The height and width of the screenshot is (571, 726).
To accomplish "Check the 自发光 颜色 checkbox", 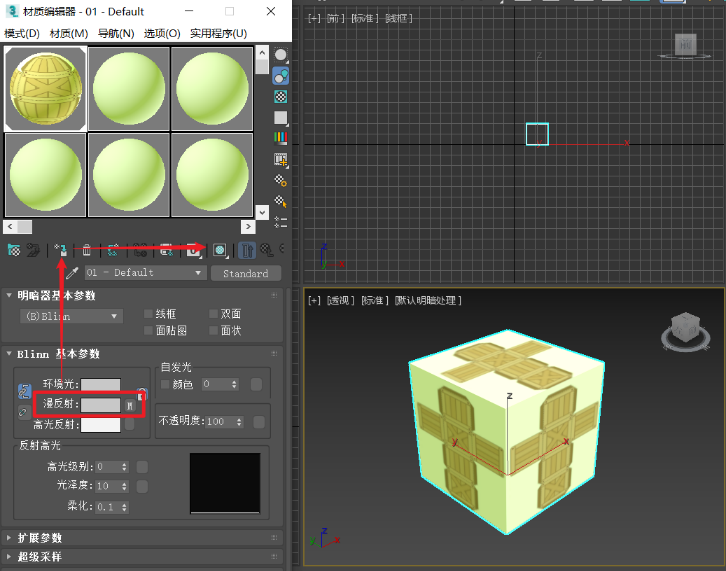I will click(166, 384).
